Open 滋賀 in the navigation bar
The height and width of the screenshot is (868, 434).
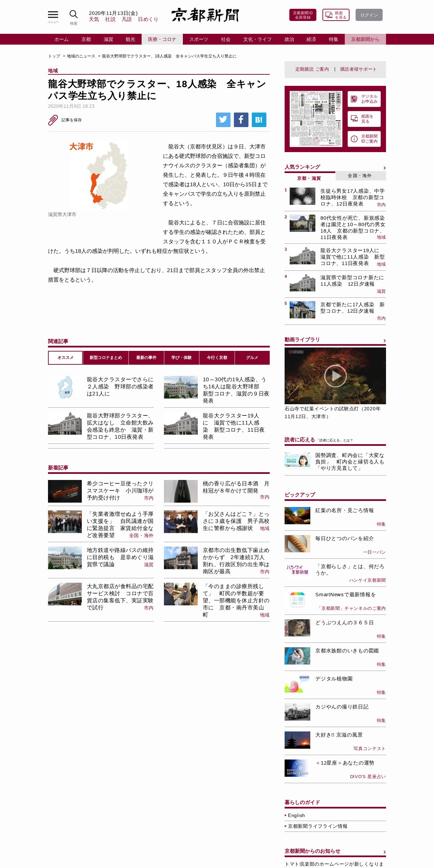click(x=108, y=39)
